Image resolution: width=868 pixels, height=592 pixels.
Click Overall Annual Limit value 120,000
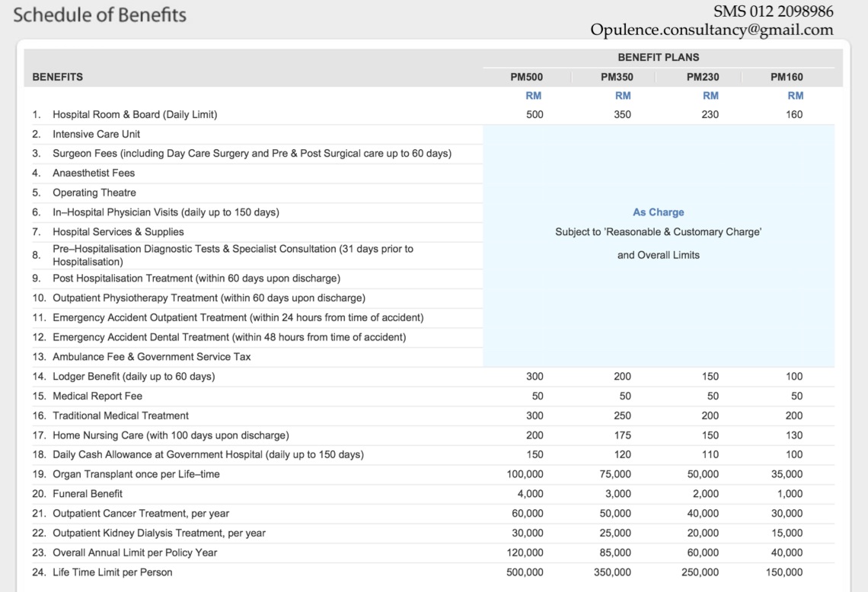(x=525, y=552)
